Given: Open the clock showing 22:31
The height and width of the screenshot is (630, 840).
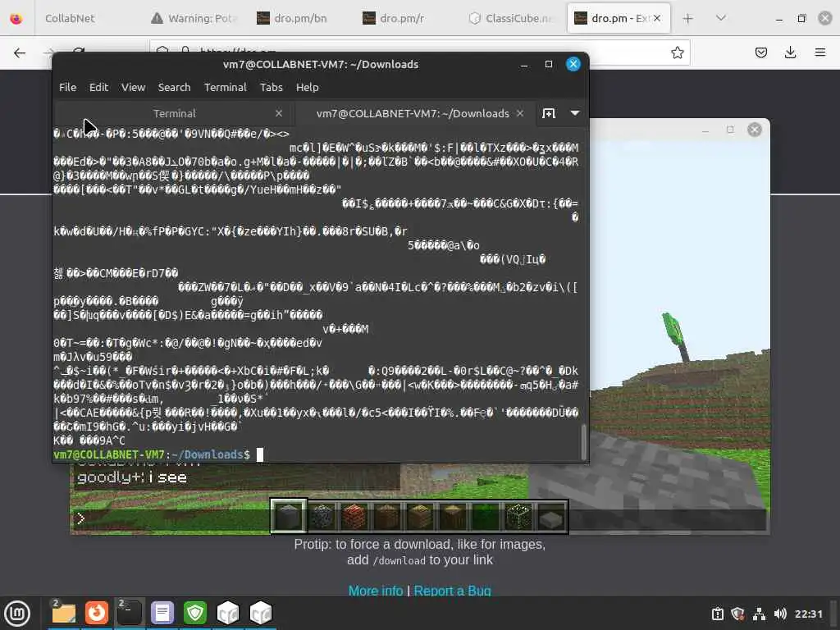Looking at the screenshot, I should [x=808, y=614].
